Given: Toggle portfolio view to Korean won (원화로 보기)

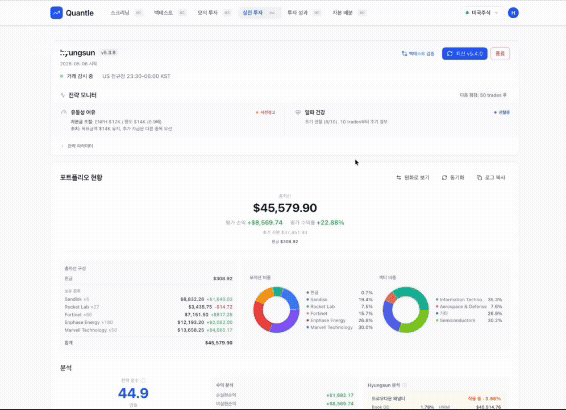Looking at the screenshot, I should pos(413,178).
